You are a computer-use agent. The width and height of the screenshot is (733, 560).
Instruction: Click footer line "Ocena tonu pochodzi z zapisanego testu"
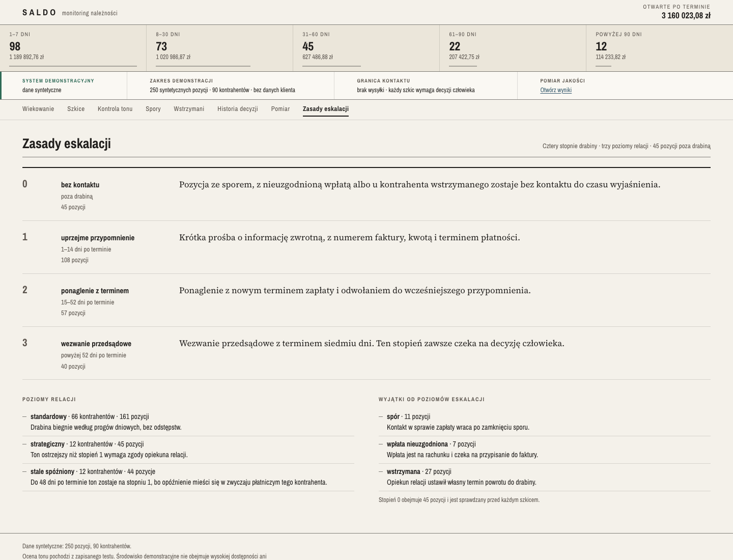[x=145, y=556]
